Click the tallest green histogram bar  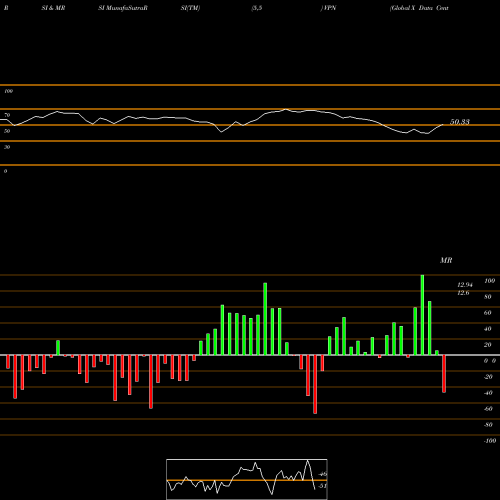click(x=422, y=315)
